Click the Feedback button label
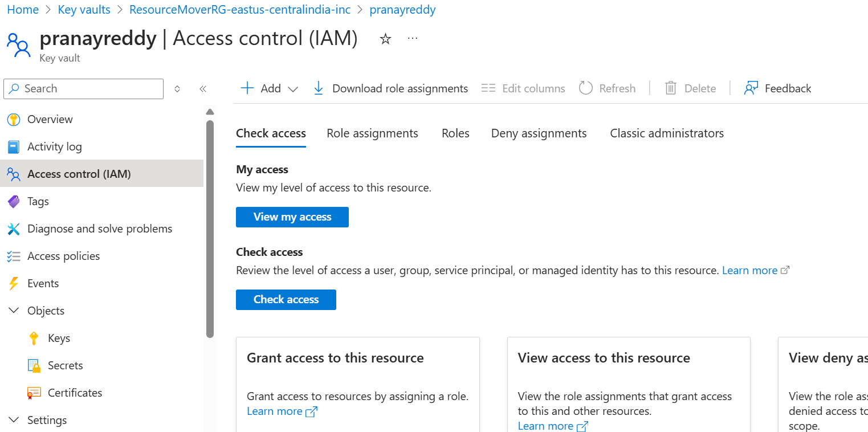The width and height of the screenshot is (868, 432). point(788,88)
